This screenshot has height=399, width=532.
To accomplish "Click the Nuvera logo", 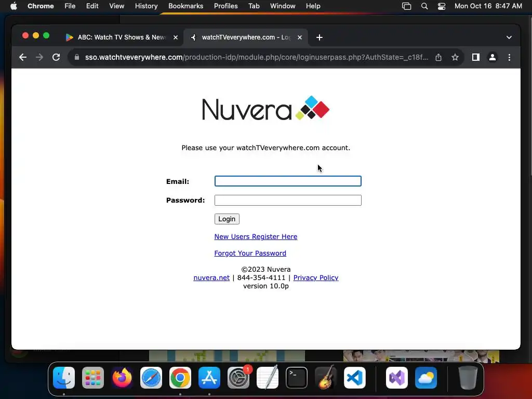I will point(265,108).
